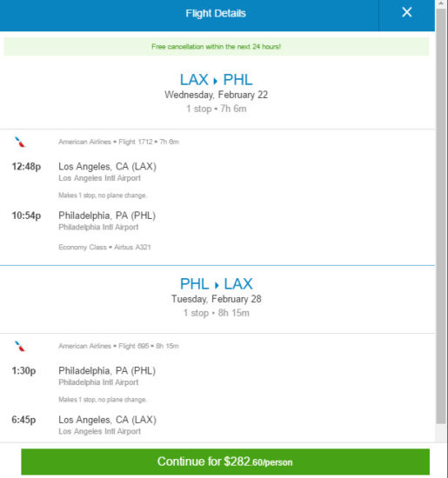The image size is (448, 478).
Task: Click the Flight Details title
Action: point(216,13)
